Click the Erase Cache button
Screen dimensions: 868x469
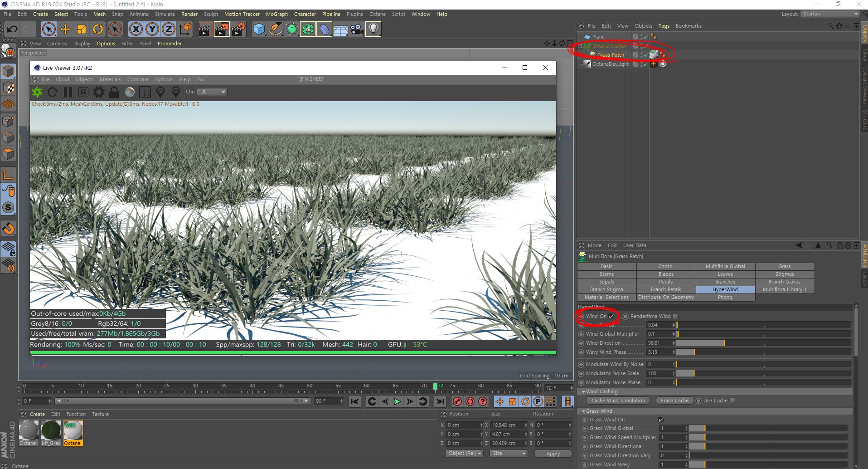[674, 401]
